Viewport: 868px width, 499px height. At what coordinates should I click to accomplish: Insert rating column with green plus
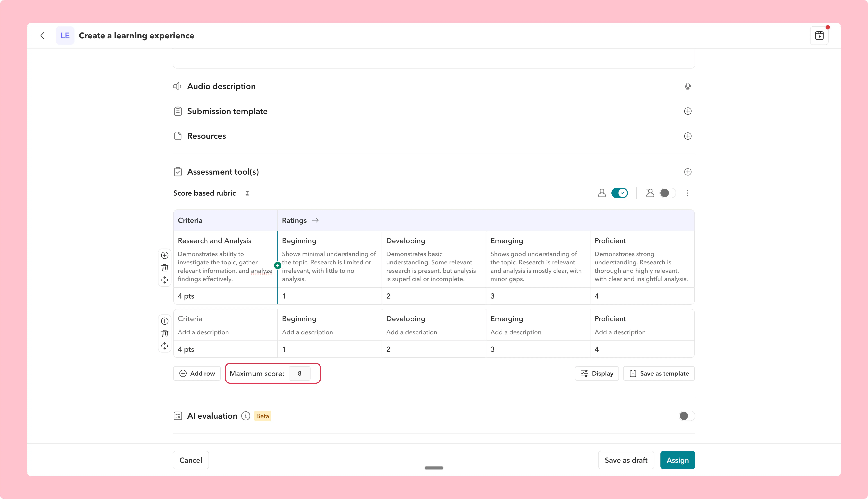pos(278,266)
